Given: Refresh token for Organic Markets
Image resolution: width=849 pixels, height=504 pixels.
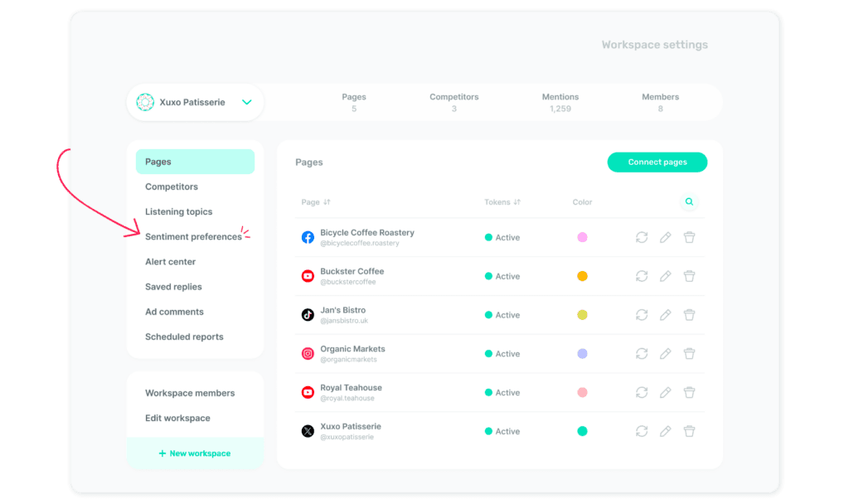Looking at the screenshot, I should (642, 353).
